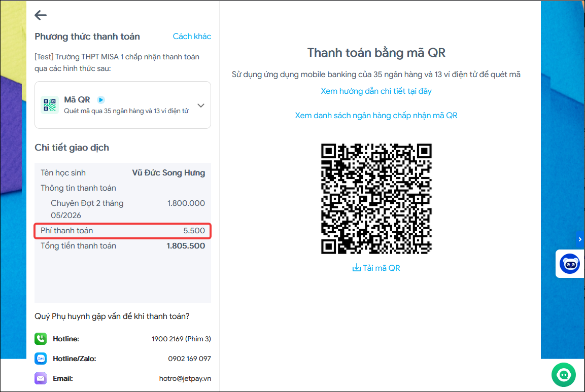The height and width of the screenshot is (392, 585).
Task: Click the purple Email envelope icon
Action: [x=41, y=378]
